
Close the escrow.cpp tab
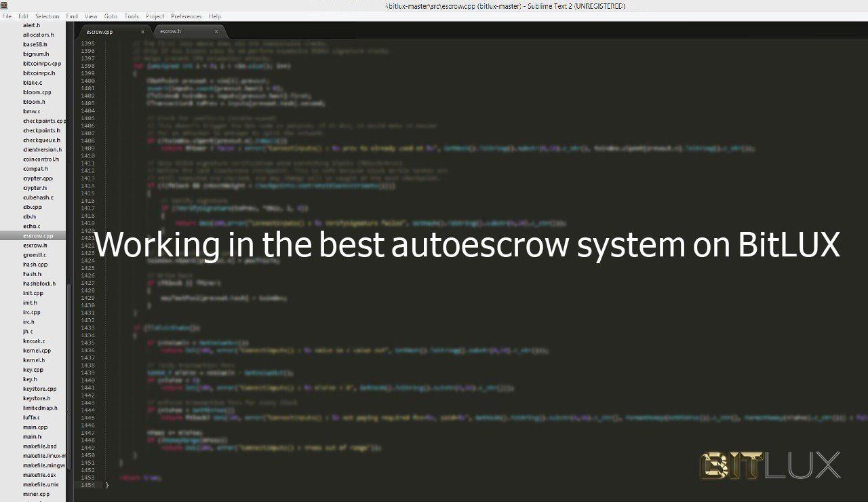[x=142, y=32]
